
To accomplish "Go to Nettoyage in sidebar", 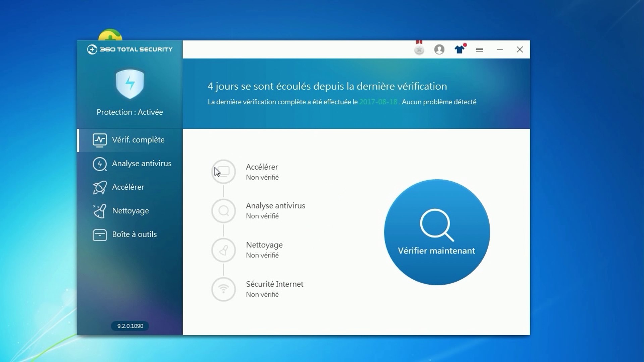I will [130, 211].
